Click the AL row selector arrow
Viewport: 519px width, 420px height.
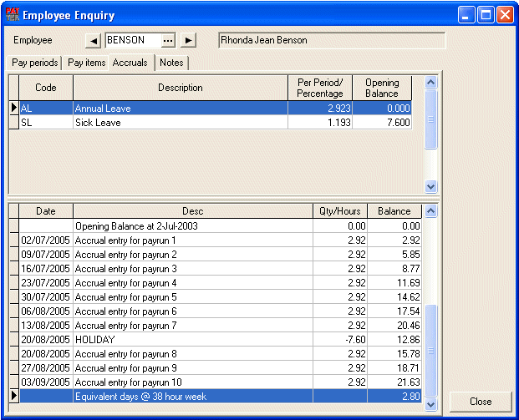click(x=14, y=108)
